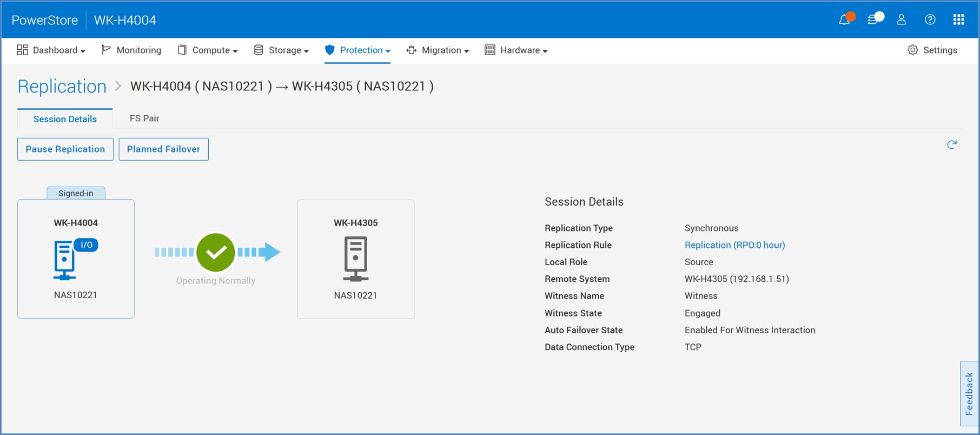Click the WK-H4004 source NAS server icon
The width and height of the screenshot is (980, 435).
(x=65, y=260)
